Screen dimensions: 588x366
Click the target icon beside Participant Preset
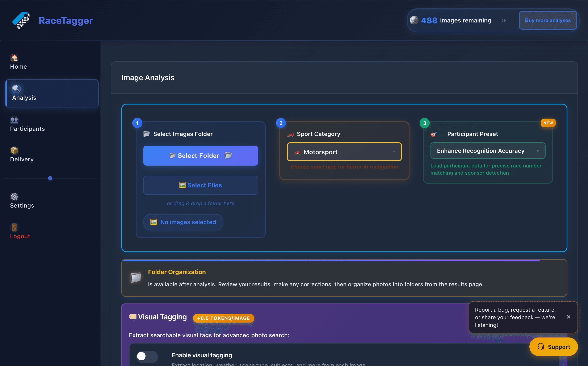(434, 134)
